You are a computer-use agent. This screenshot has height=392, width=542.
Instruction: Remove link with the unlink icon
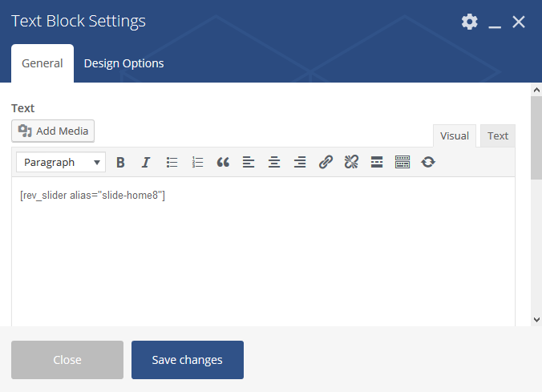click(x=351, y=162)
